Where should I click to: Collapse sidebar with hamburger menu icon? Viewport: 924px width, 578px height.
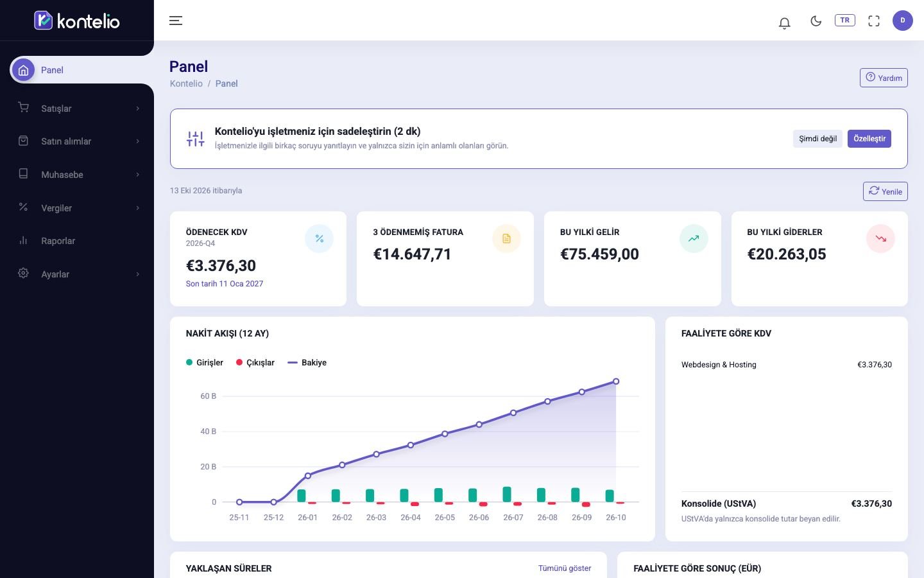point(176,21)
